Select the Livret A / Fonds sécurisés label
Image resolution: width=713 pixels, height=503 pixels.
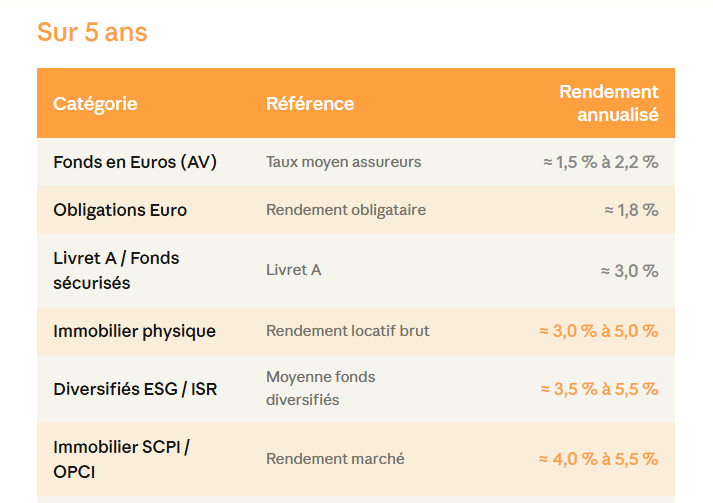coord(116,270)
